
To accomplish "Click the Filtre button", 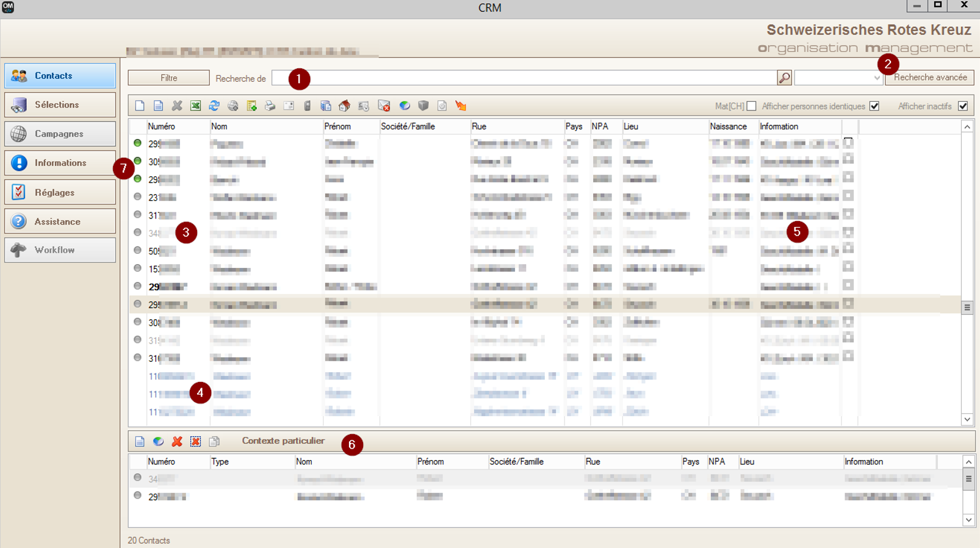I will (x=169, y=78).
